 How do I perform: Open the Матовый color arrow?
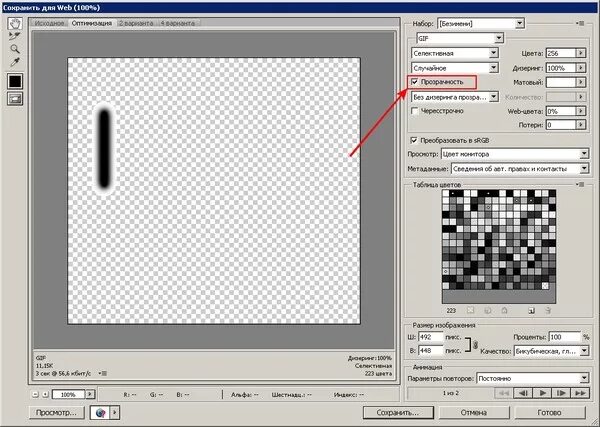tap(581, 82)
